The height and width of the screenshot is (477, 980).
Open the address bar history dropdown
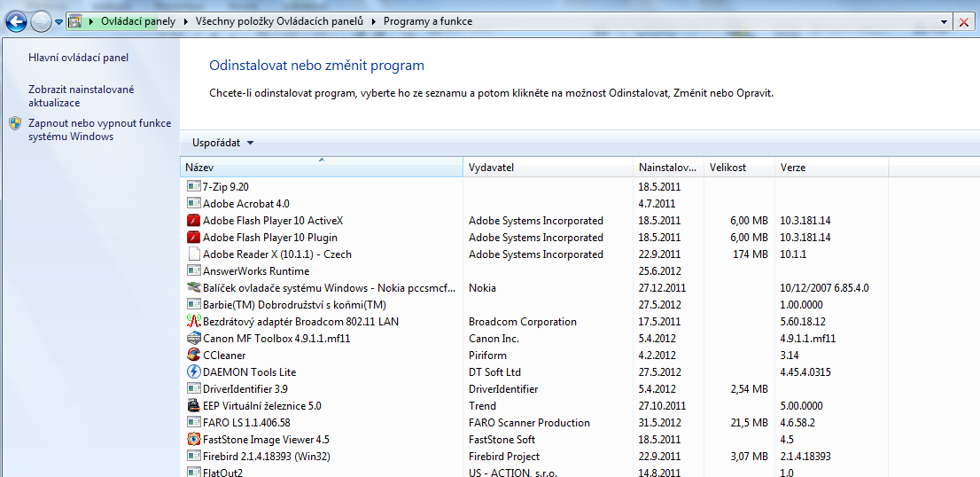pyautogui.click(x=945, y=22)
